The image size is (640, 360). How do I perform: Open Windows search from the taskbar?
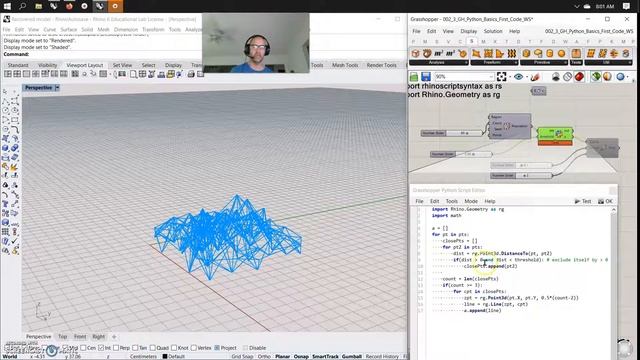(x=22, y=6)
